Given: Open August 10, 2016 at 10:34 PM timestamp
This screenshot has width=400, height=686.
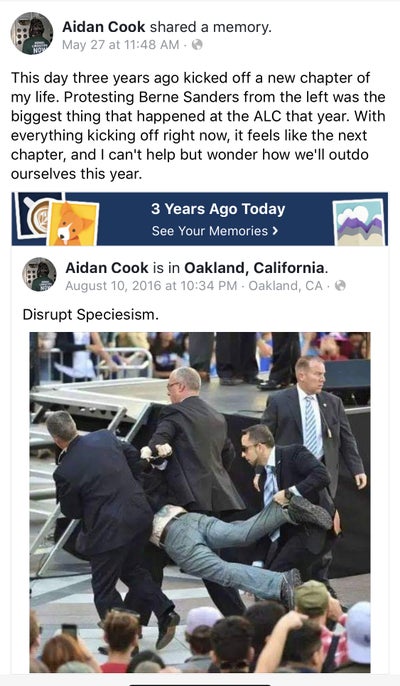Looking at the screenshot, I should [x=151, y=286].
